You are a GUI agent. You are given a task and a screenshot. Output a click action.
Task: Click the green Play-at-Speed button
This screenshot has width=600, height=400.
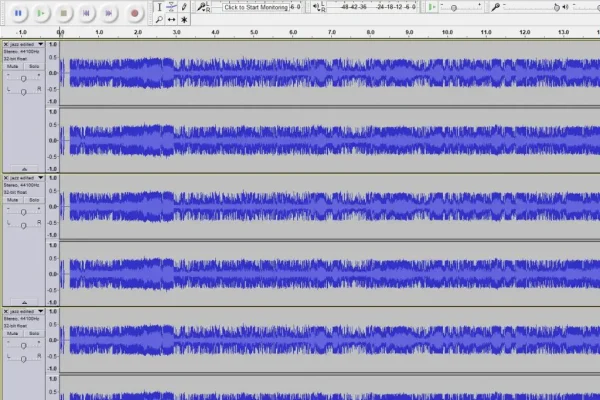click(x=432, y=7)
